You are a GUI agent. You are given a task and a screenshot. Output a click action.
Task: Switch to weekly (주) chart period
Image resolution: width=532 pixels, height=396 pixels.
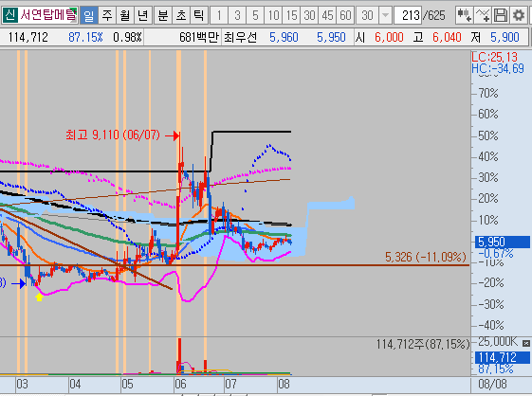tap(107, 15)
